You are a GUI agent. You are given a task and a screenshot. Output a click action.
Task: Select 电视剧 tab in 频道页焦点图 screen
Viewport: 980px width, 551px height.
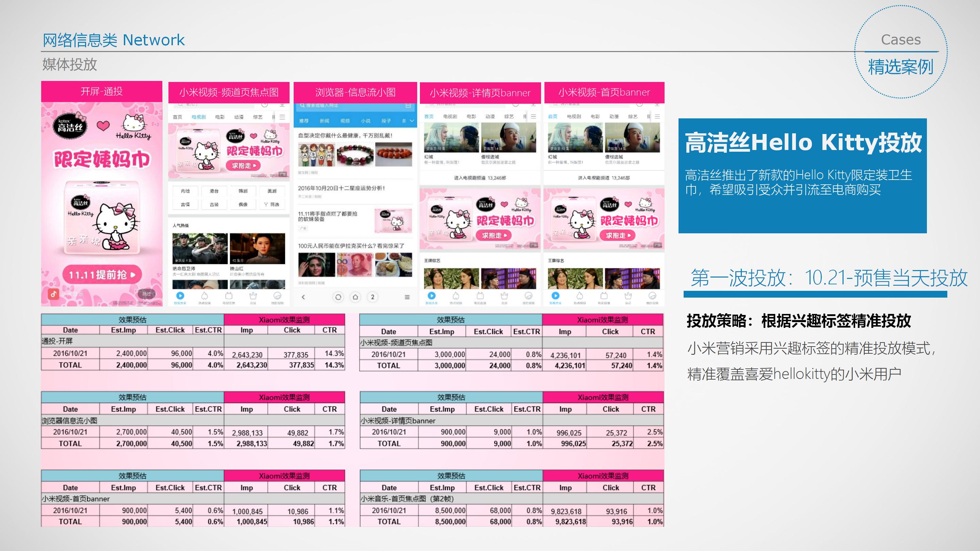199,117
